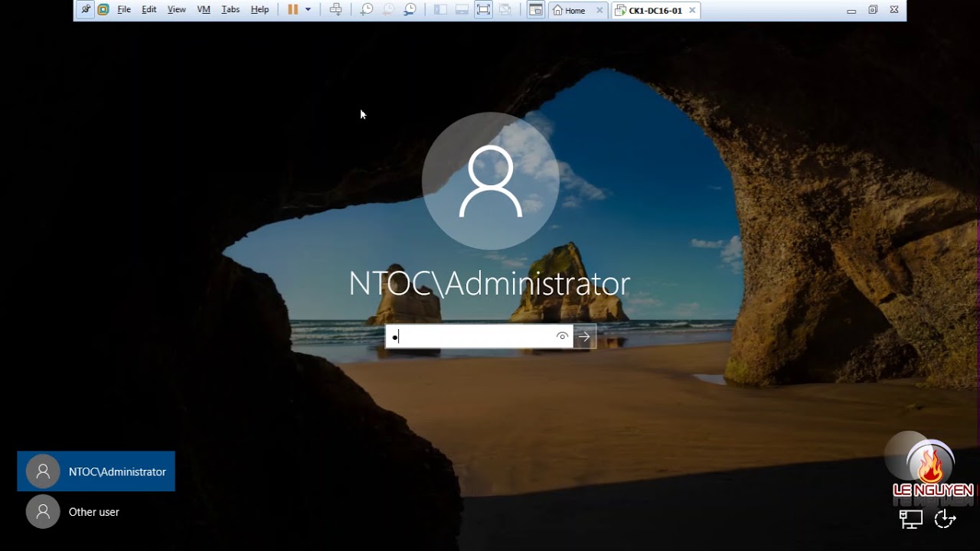Toggle the library sidebar view
Screen dimensions: 980x551
coord(440,10)
